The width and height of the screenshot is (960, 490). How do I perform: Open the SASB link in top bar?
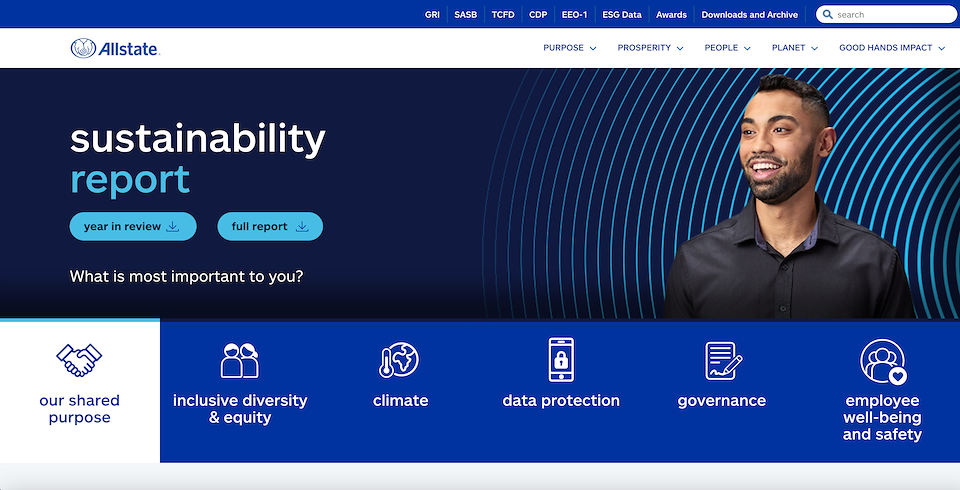click(x=465, y=15)
